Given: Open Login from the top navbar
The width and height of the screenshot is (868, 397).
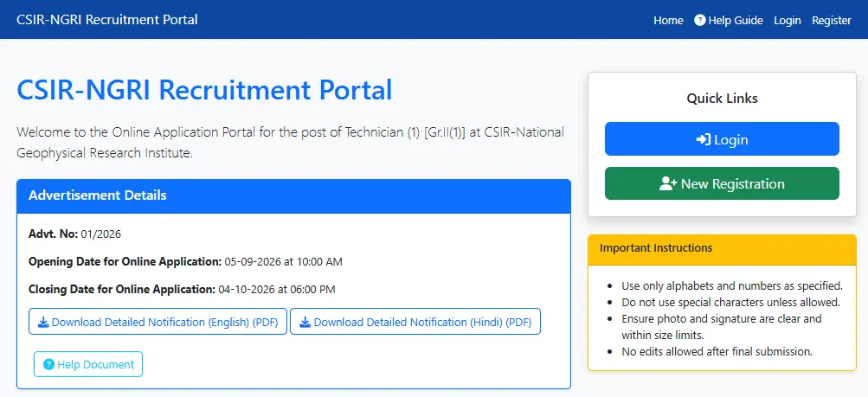Looking at the screenshot, I should [x=788, y=21].
